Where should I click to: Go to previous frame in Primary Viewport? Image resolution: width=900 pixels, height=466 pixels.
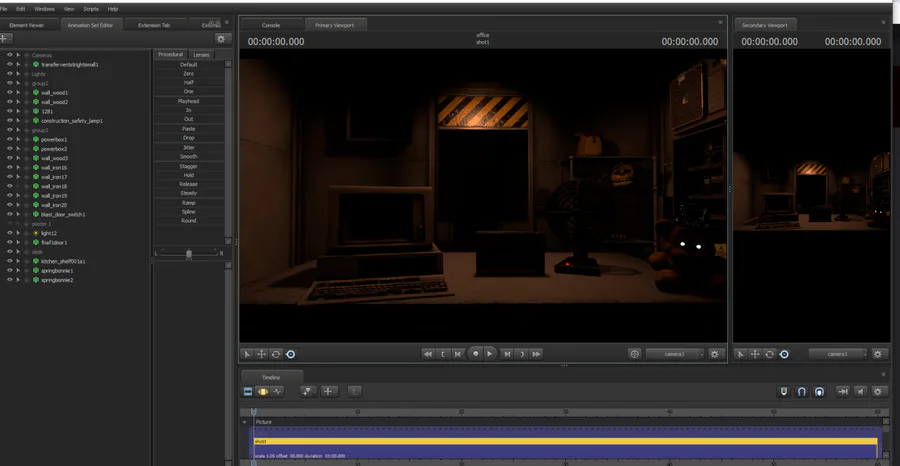[457, 354]
